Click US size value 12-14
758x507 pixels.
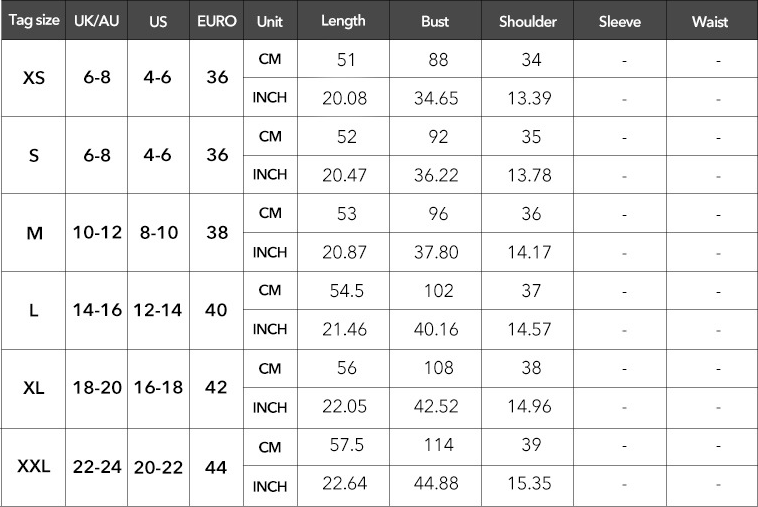point(158,310)
